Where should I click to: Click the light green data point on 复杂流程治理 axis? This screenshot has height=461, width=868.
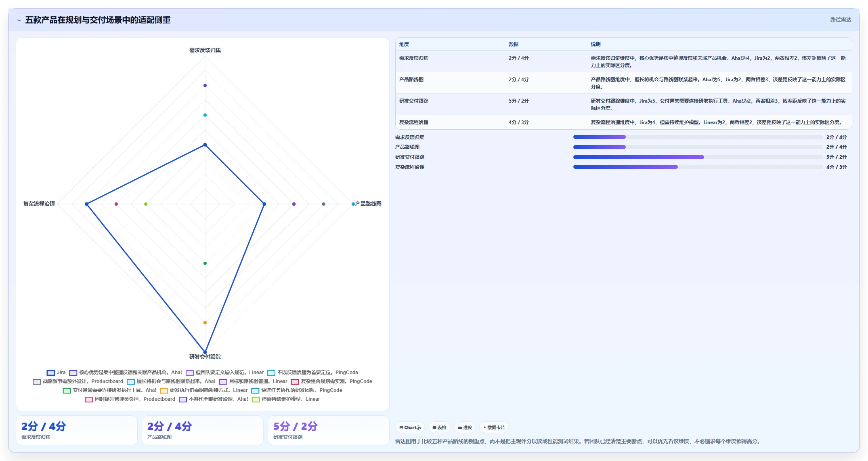146,204
